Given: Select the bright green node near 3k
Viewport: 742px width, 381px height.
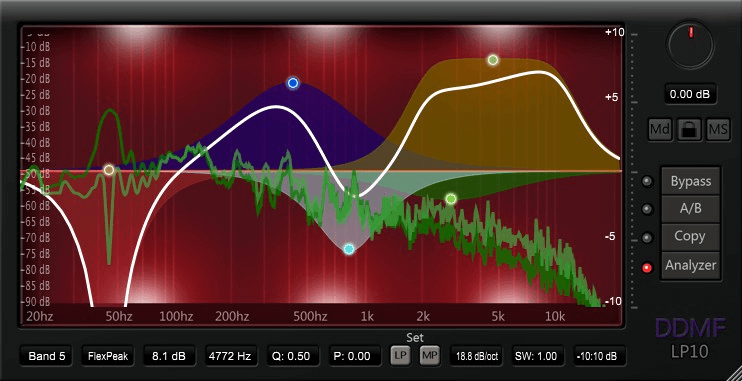Looking at the screenshot, I should point(451,199).
